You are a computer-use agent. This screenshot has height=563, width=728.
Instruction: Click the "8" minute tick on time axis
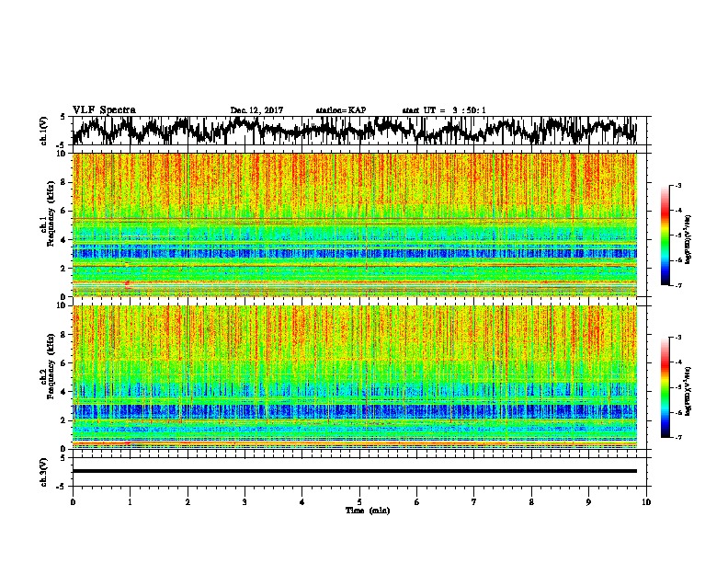tap(531, 502)
